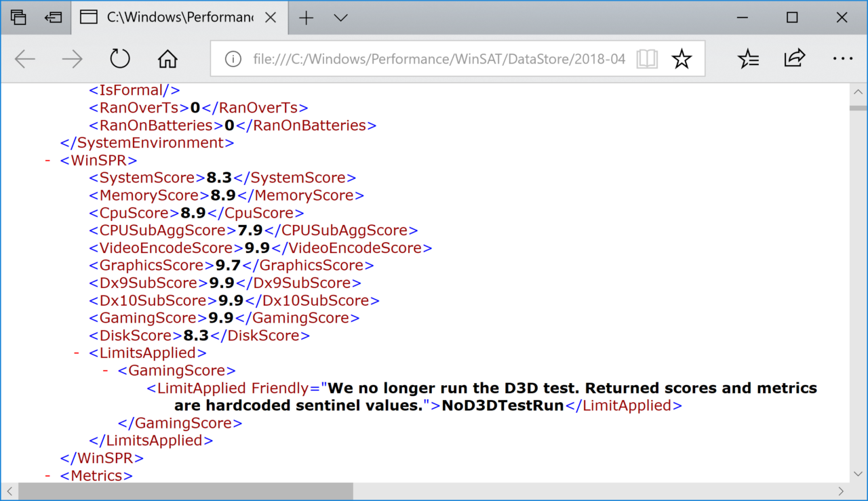
Task: Open the Favorites hub
Action: (748, 59)
